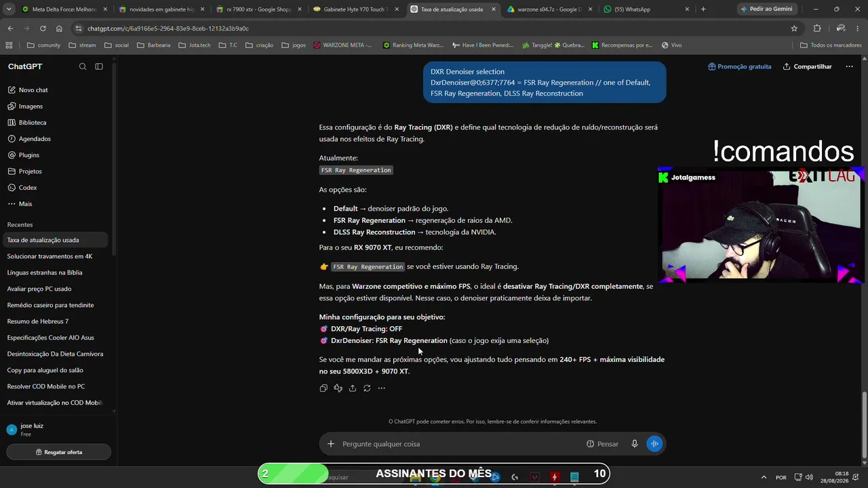The image size is (868, 488).
Task: Go to the browser home page
Action: (x=59, y=28)
